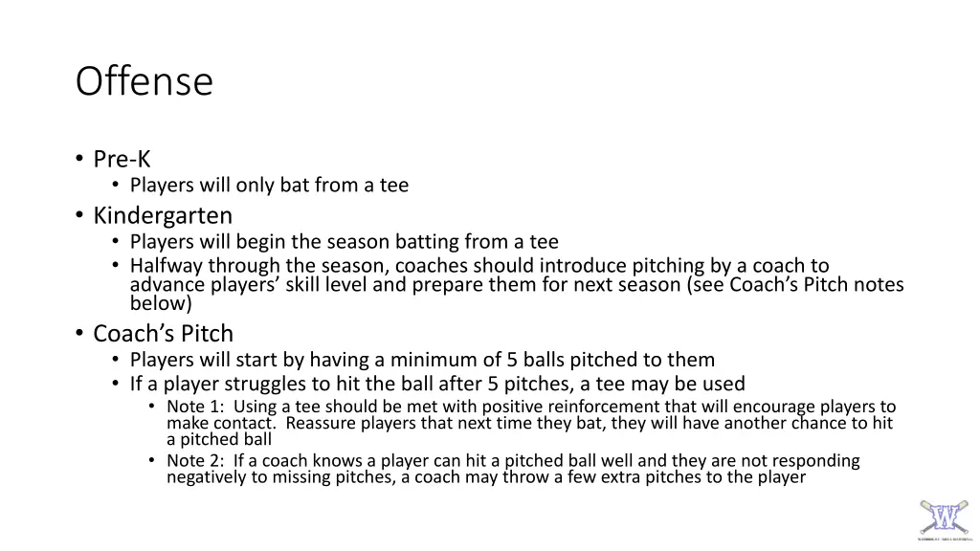Click the Offense slide title
The height and width of the screenshot is (551, 980).
pyautogui.click(x=145, y=81)
